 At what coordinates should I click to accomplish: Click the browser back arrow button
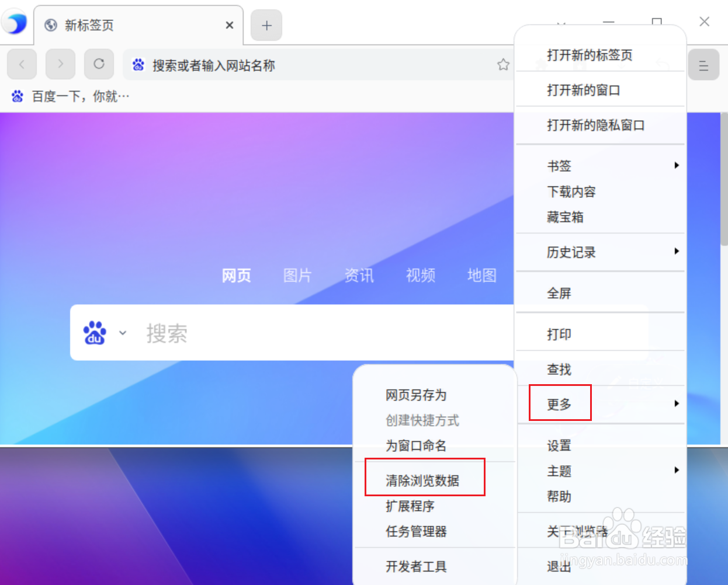22,64
